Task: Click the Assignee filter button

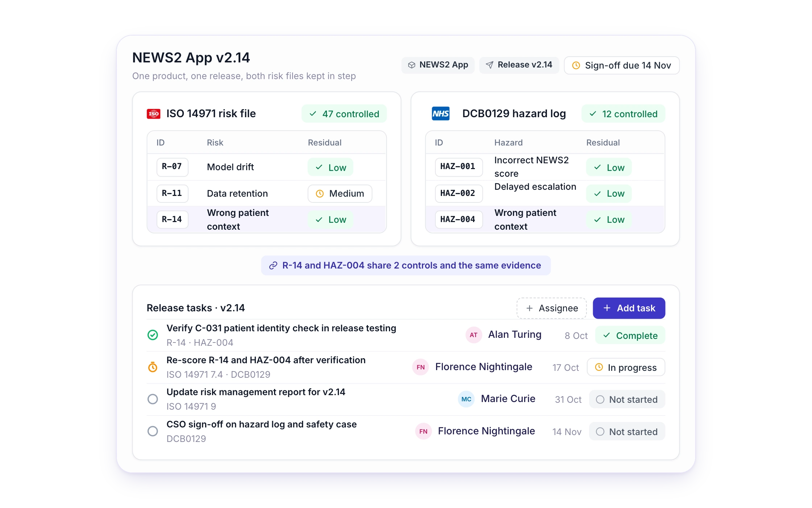Action: (551, 308)
